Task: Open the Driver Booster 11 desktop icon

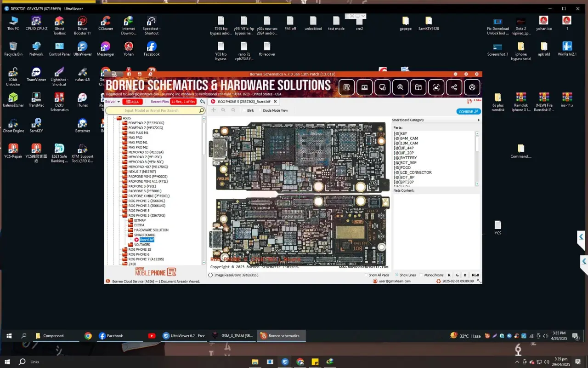Action: coord(83,26)
